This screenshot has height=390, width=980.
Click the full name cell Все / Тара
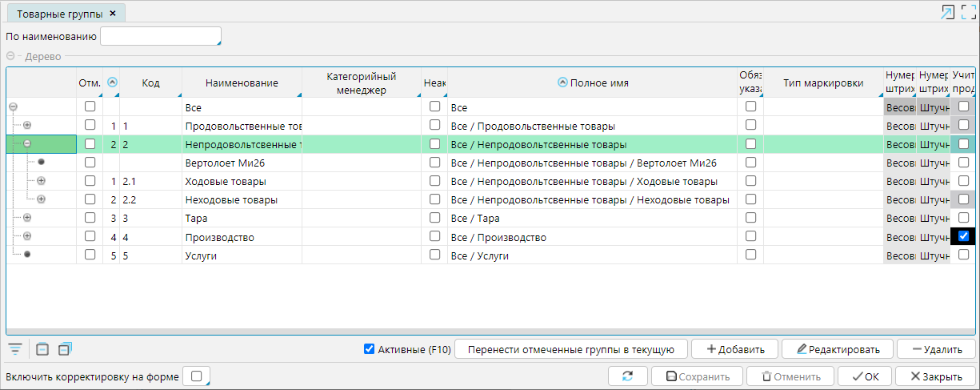592,218
